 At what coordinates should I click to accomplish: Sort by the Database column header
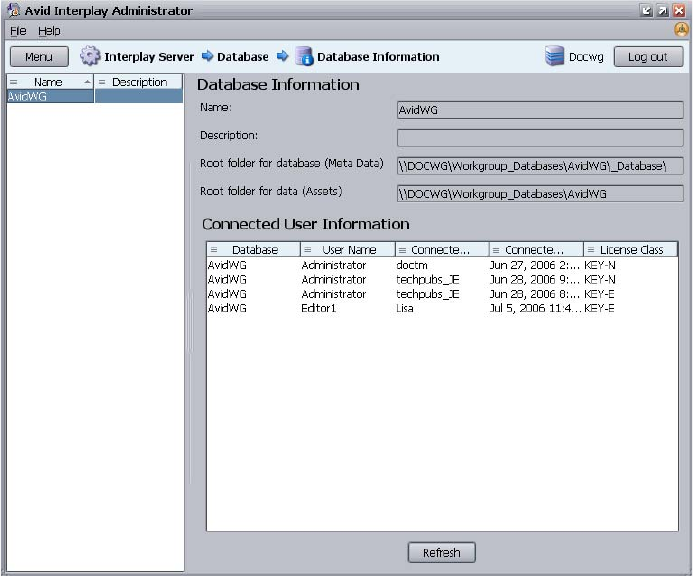(x=255, y=250)
